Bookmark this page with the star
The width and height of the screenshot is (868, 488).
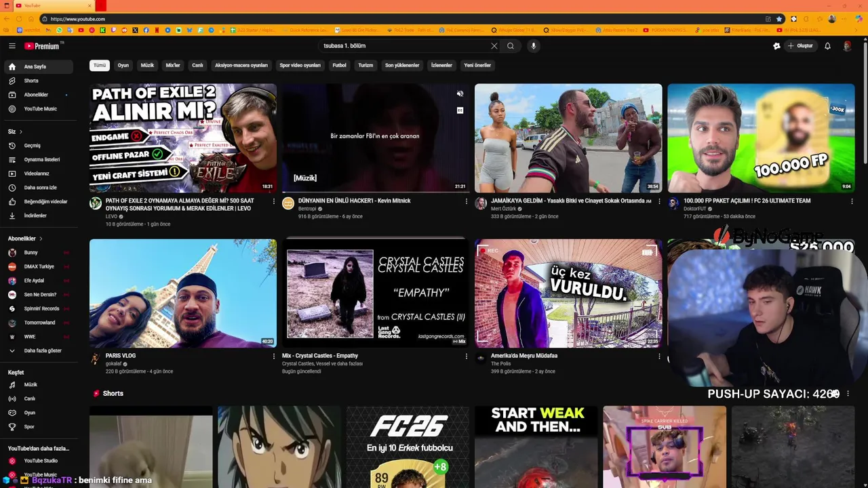click(779, 19)
